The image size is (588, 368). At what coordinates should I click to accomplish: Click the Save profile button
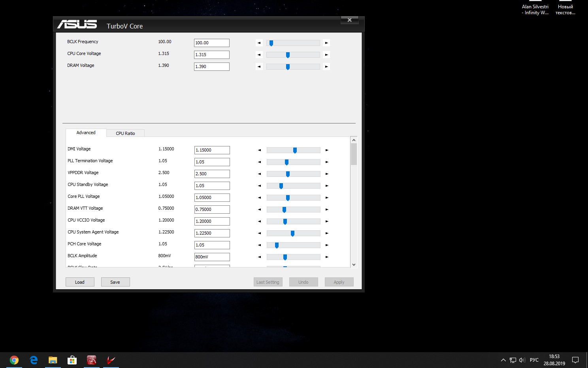click(x=115, y=282)
